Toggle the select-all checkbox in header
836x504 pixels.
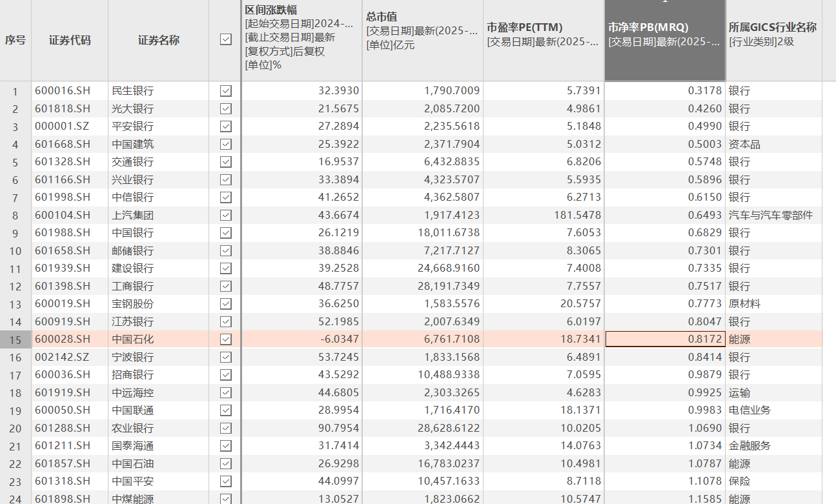point(225,40)
